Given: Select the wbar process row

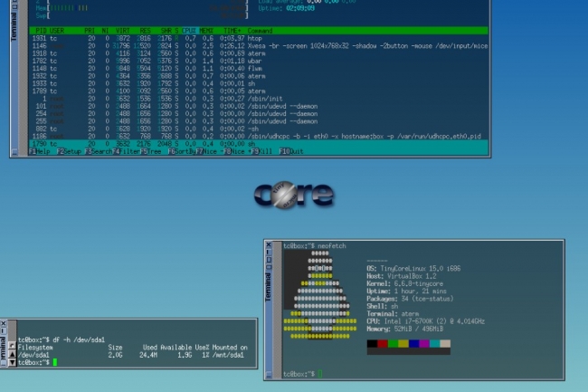Looking at the screenshot, I should click(x=259, y=61).
